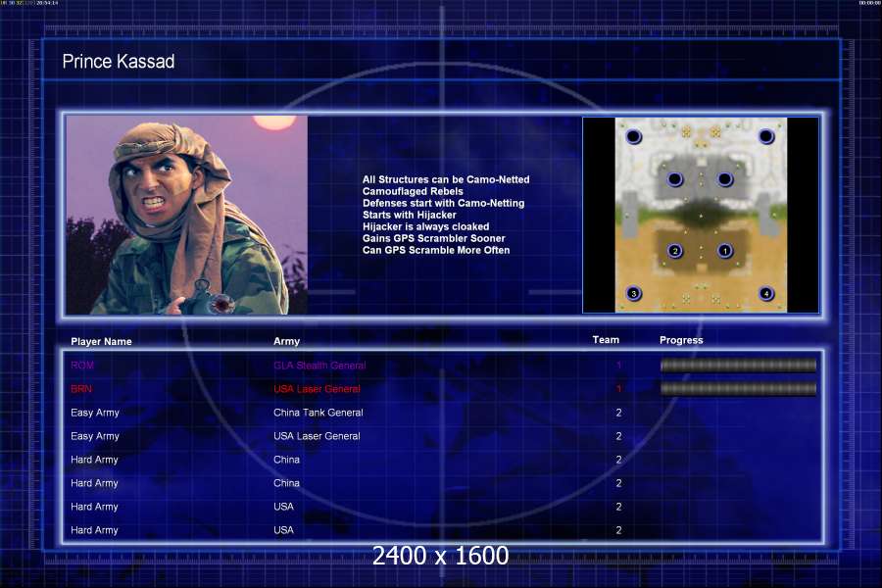Click BRN's loading progress bar
Screen dimensions: 882x588
click(x=738, y=389)
